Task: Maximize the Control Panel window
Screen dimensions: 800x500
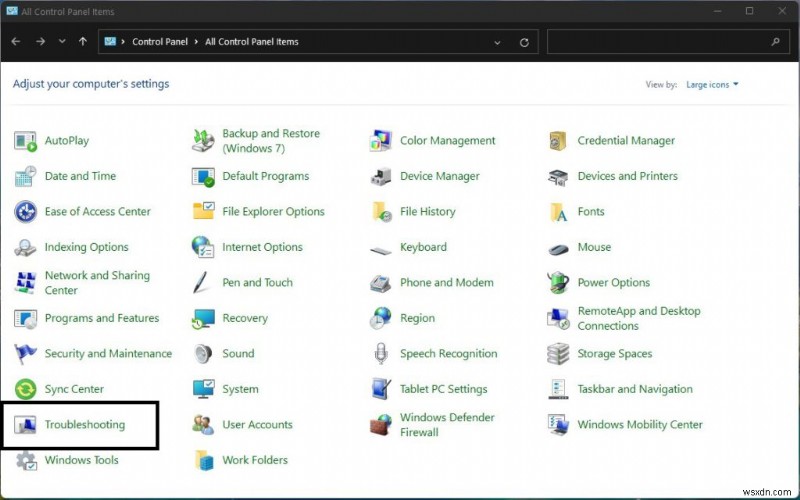Action: (x=749, y=11)
